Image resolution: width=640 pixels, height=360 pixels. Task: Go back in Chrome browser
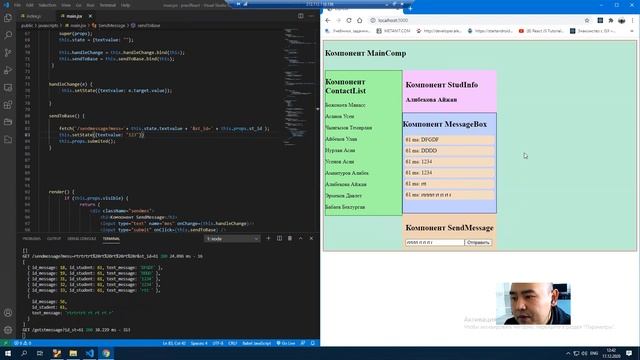point(328,20)
